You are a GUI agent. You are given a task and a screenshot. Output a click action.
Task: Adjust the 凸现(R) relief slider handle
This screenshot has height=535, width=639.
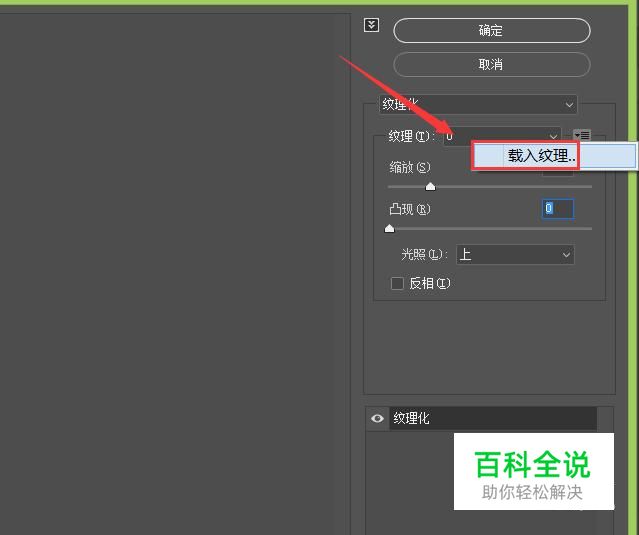pos(390,228)
